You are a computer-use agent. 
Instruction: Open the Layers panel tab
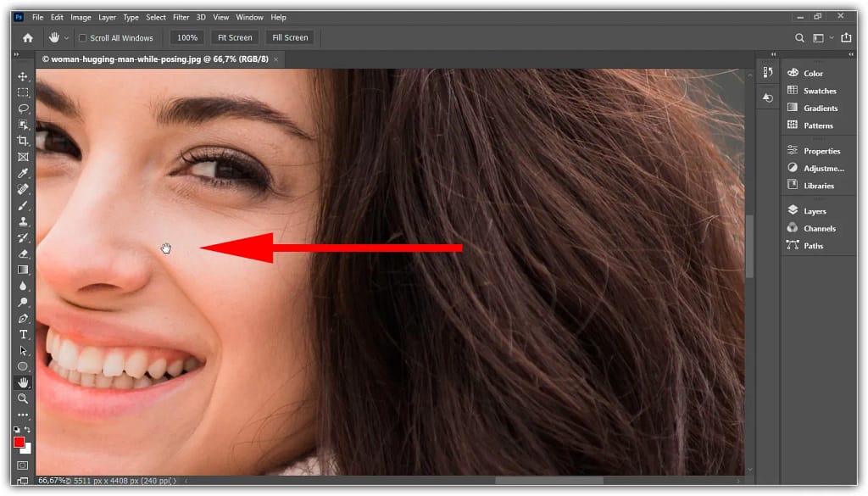tap(815, 211)
